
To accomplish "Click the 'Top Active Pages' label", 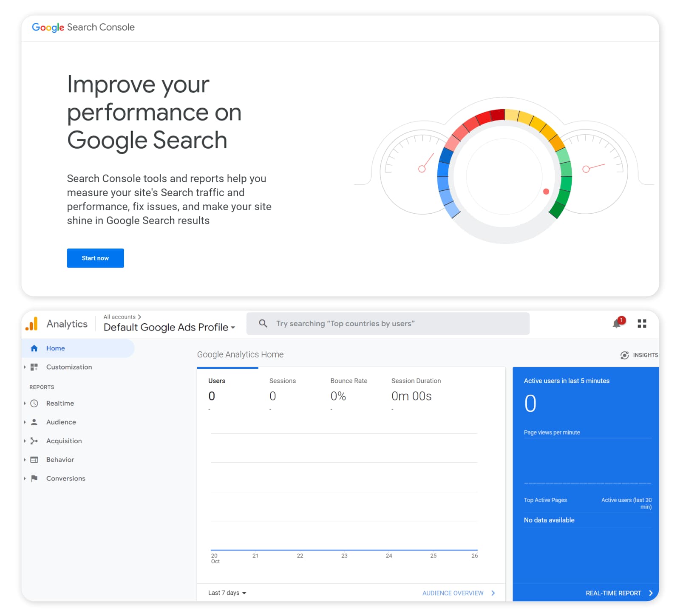I will [545, 500].
